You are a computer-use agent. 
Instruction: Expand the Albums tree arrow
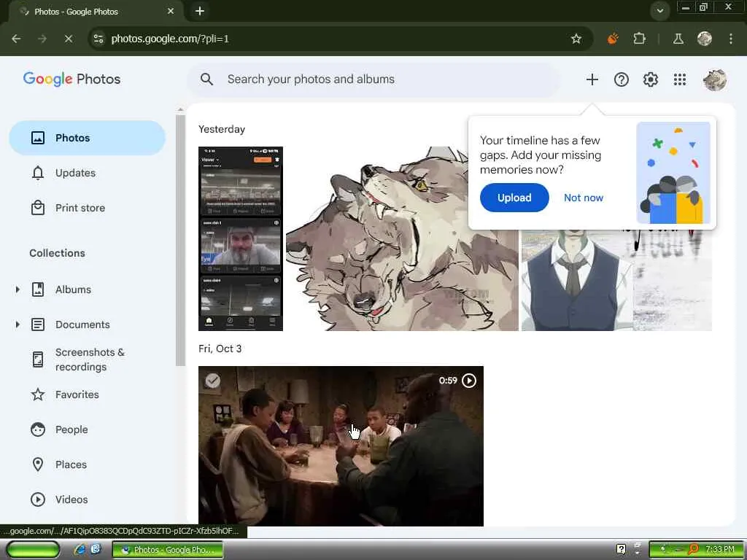[18, 289]
